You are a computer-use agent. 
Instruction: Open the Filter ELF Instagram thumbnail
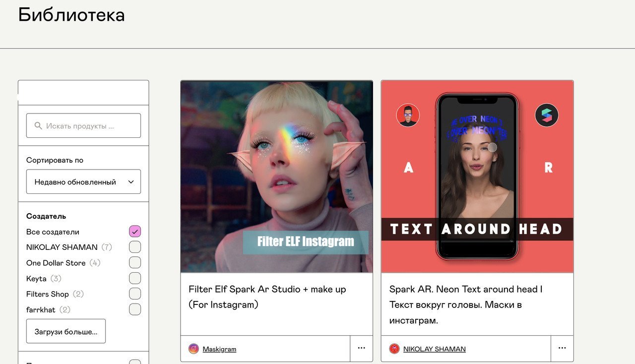click(276, 177)
